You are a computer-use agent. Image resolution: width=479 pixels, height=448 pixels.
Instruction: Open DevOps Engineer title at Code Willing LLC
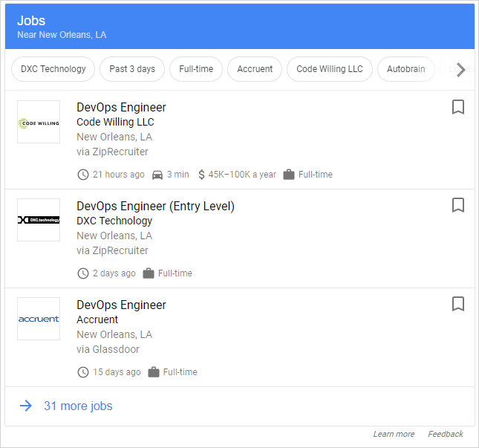tap(121, 107)
